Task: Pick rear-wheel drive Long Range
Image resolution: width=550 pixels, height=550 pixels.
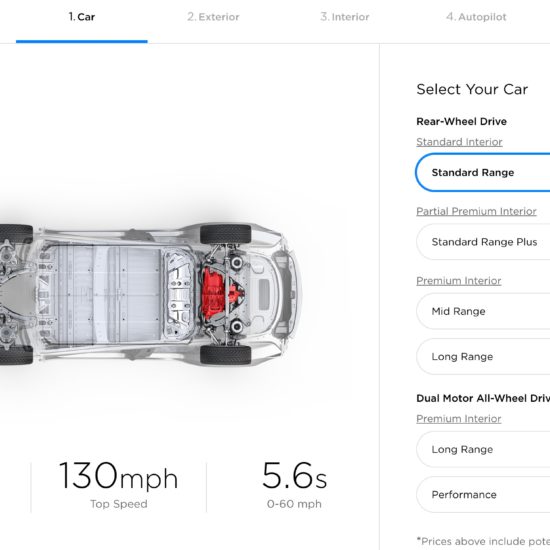Action: [x=483, y=356]
